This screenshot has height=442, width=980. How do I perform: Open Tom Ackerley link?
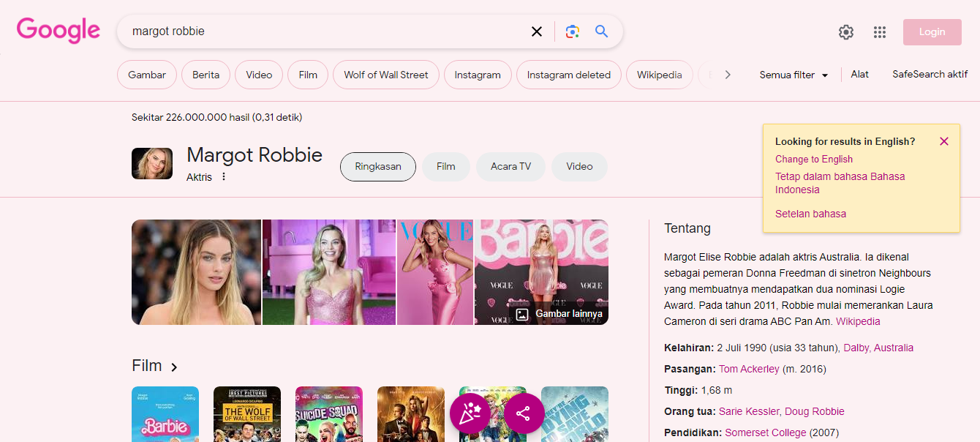coord(749,369)
